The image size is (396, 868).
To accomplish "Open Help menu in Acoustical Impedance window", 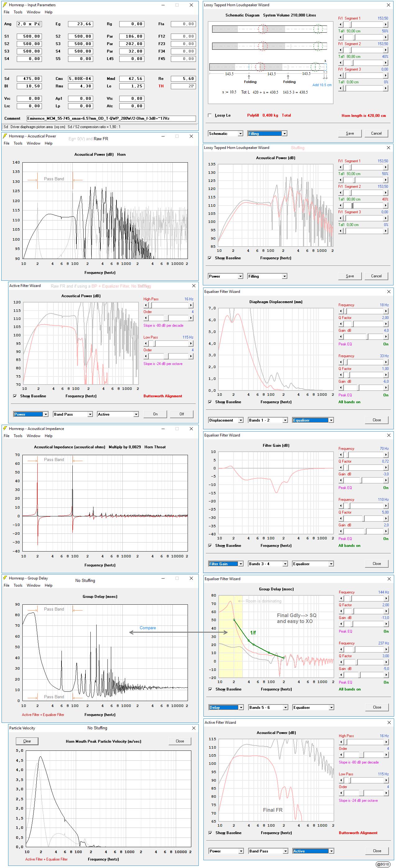I will [48, 436].
